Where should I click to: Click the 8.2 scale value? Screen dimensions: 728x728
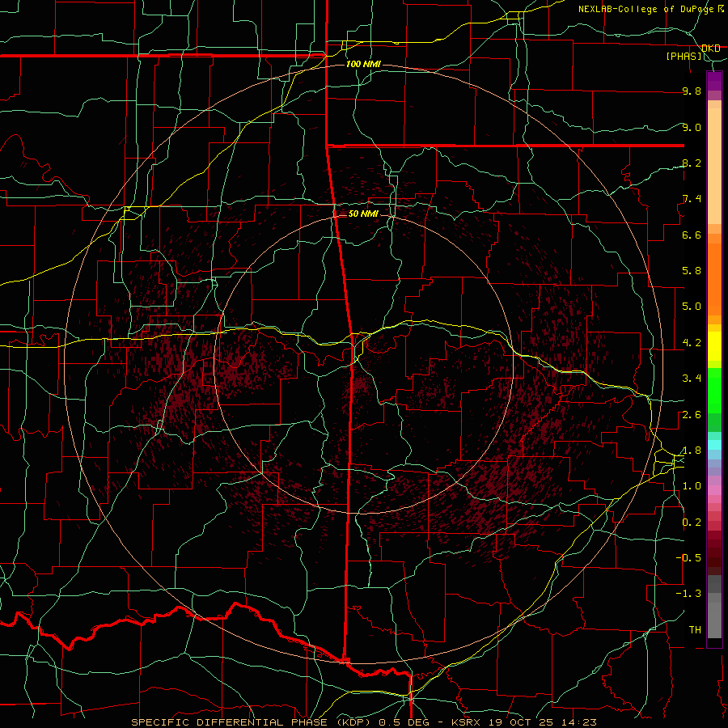(x=692, y=163)
